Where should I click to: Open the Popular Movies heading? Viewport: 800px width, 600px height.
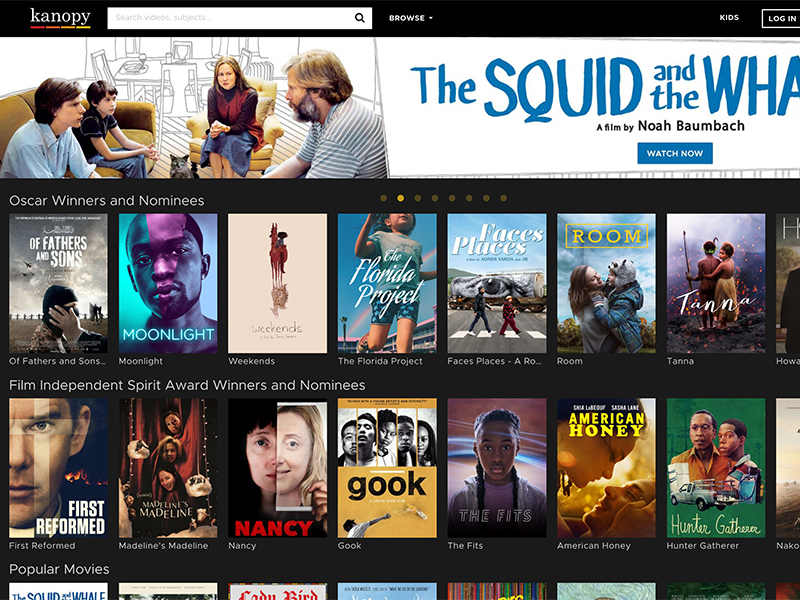coord(59,569)
